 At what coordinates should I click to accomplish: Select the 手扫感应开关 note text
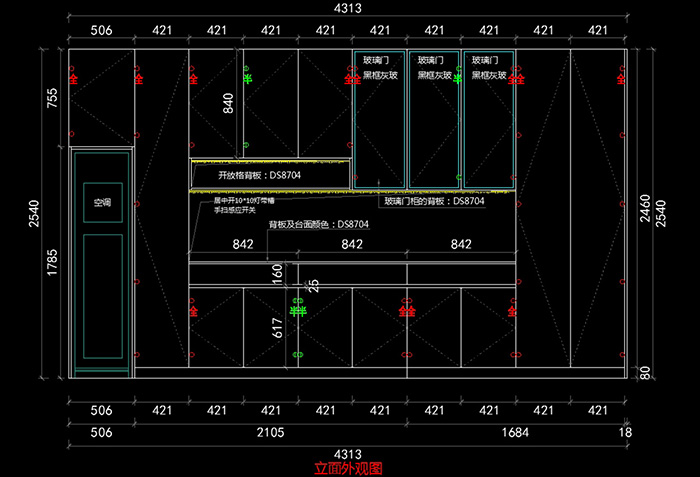click(x=234, y=211)
